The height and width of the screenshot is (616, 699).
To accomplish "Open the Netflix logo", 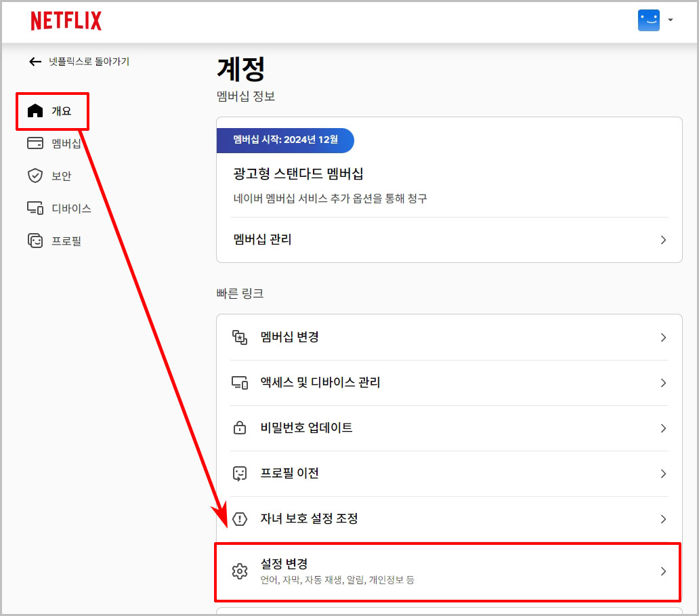I will 66,21.
